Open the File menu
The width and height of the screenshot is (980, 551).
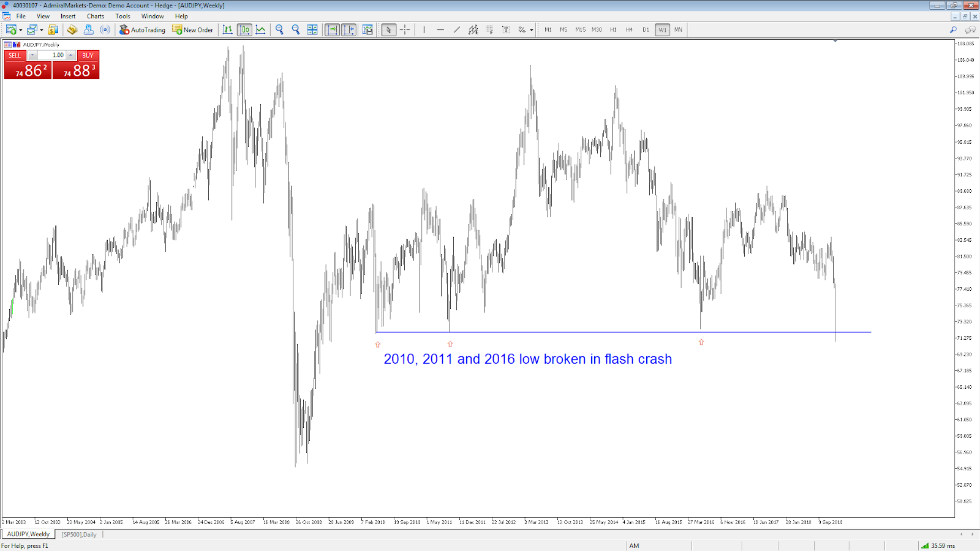coord(21,16)
